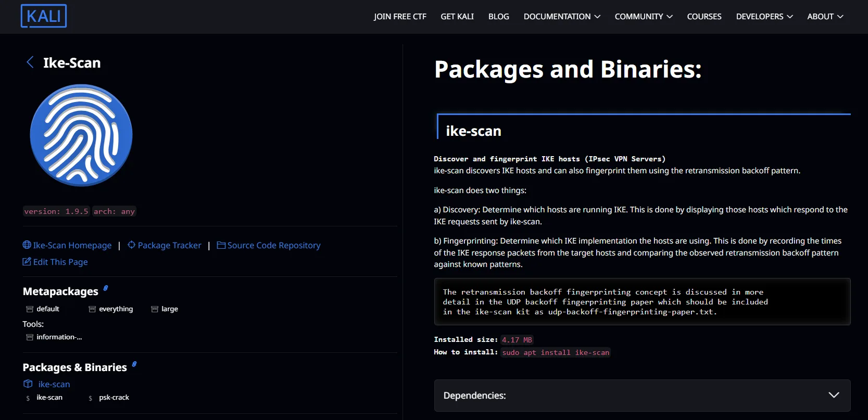Viewport: 868px width, 420px height.
Task: Select the default metapackage entry
Action: click(x=47, y=309)
